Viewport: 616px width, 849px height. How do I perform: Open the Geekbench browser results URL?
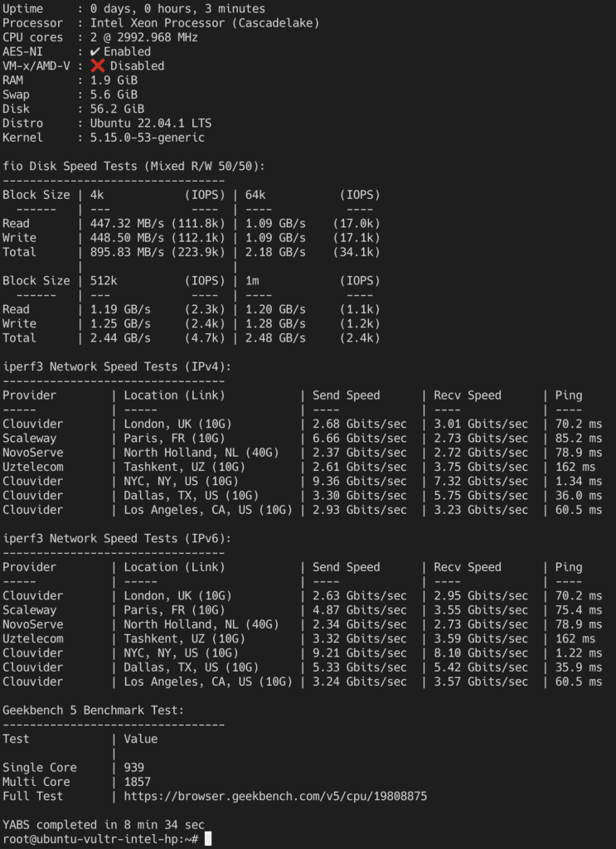tap(275, 796)
